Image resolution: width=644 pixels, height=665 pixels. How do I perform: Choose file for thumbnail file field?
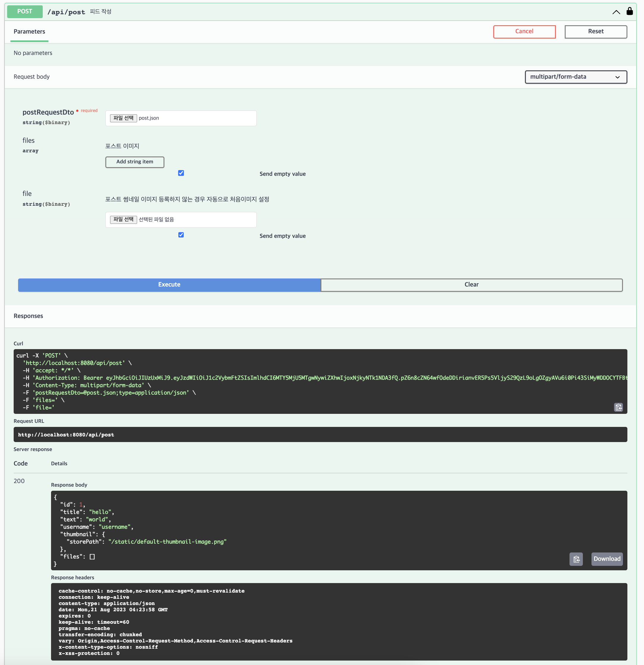[123, 219]
